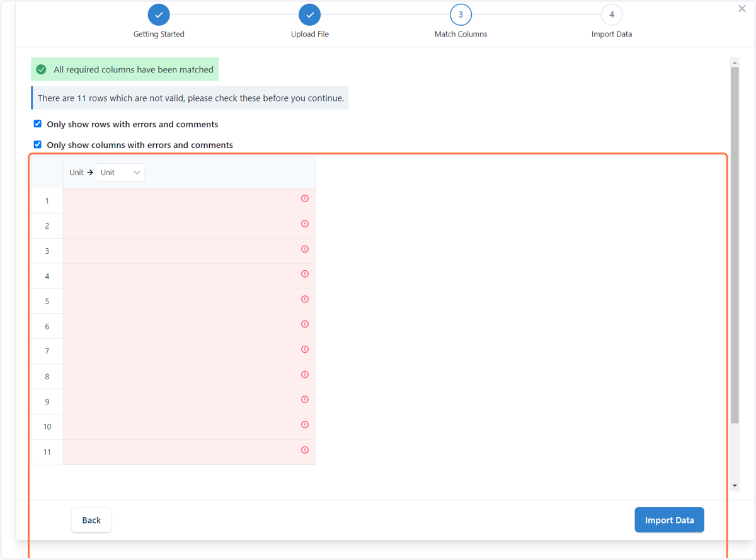The height and width of the screenshot is (560, 756).
Task: Click the error icon in row 11
Action: pyautogui.click(x=305, y=450)
